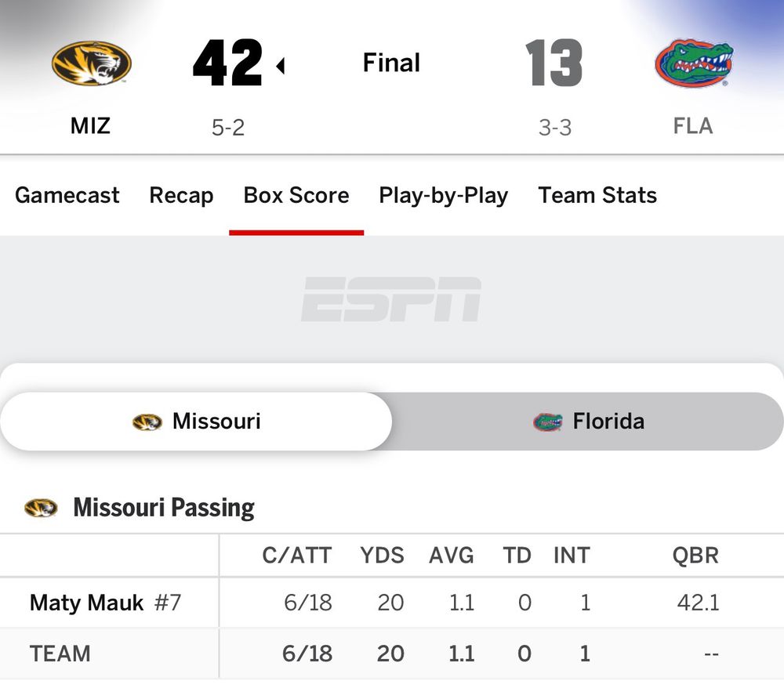Open Maty Mauk player profile link
The height and width of the screenshot is (688, 784).
[87, 603]
